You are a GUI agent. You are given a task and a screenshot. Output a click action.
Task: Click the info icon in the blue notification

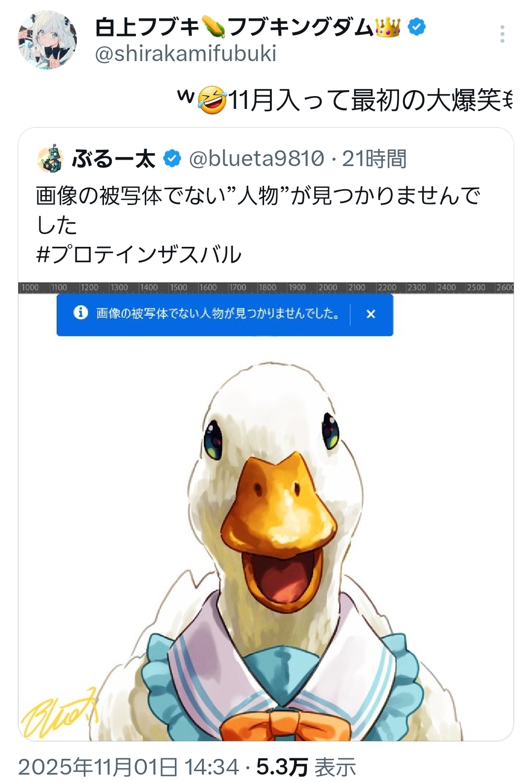[x=80, y=312]
